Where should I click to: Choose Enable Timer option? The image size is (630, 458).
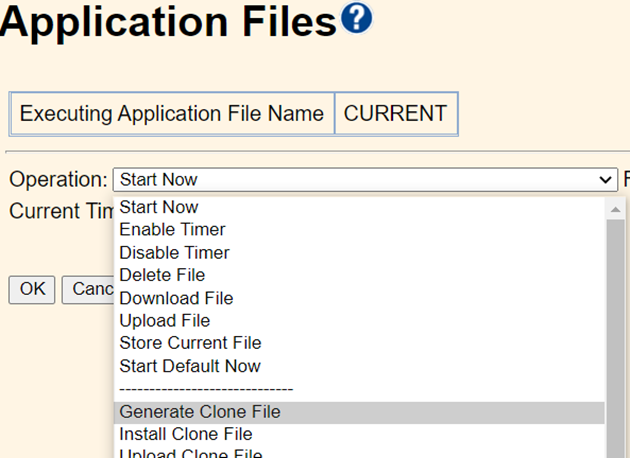172,230
